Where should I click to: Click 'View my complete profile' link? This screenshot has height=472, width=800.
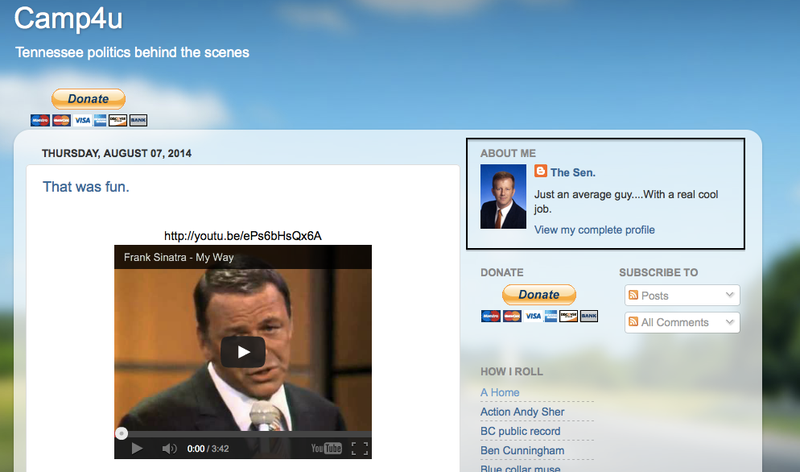(x=594, y=230)
